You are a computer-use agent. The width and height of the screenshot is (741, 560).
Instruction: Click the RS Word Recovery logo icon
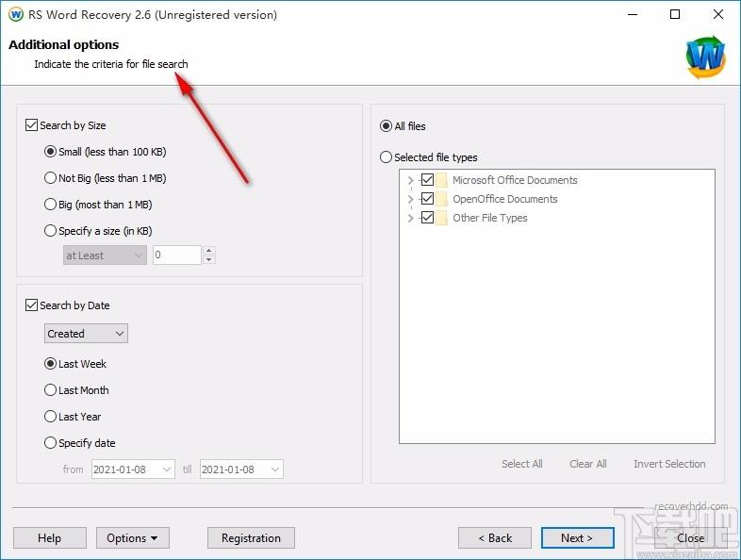(705, 58)
